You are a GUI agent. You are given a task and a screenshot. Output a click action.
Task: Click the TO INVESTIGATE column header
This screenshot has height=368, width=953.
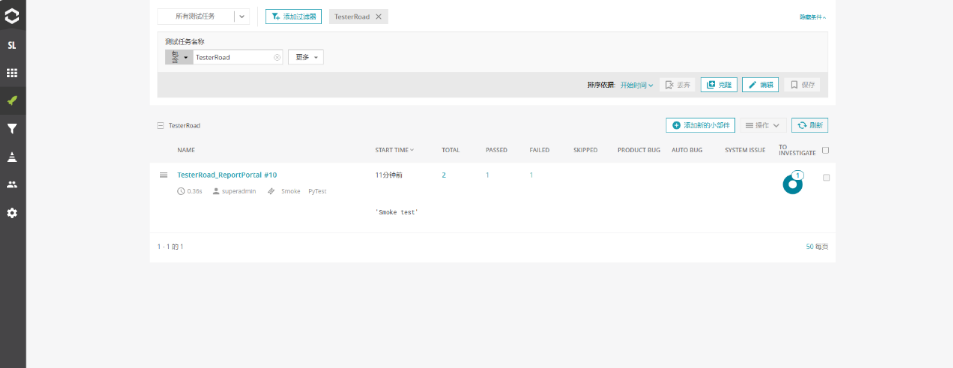[797, 150]
